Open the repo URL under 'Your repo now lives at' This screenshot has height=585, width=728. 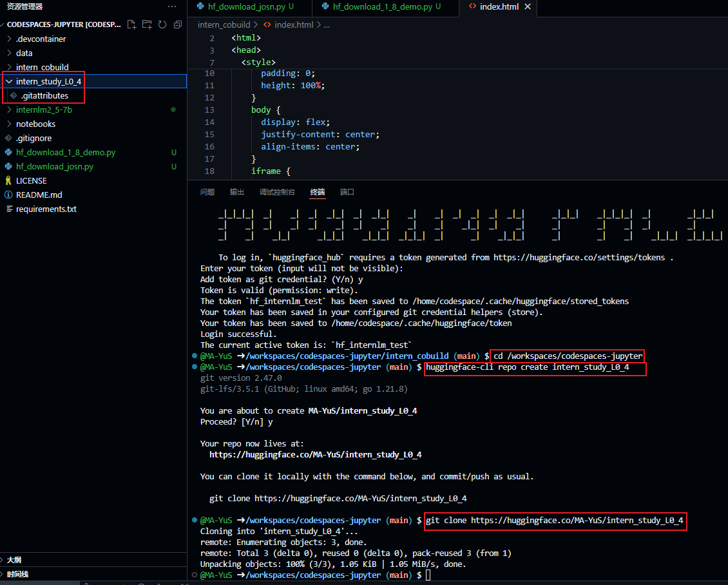[x=315, y=455]
